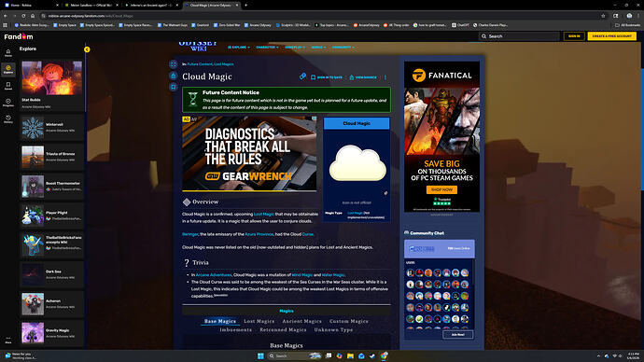This screenshot has height=362, width=644.
Task: Expand the Gameplay navigation dropdown
Action: coord(295,48)
